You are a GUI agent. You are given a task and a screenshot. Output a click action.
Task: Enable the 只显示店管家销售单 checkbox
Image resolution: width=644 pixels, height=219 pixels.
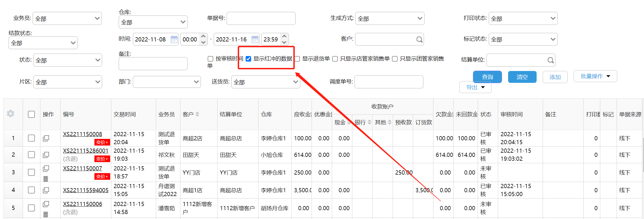335,59
